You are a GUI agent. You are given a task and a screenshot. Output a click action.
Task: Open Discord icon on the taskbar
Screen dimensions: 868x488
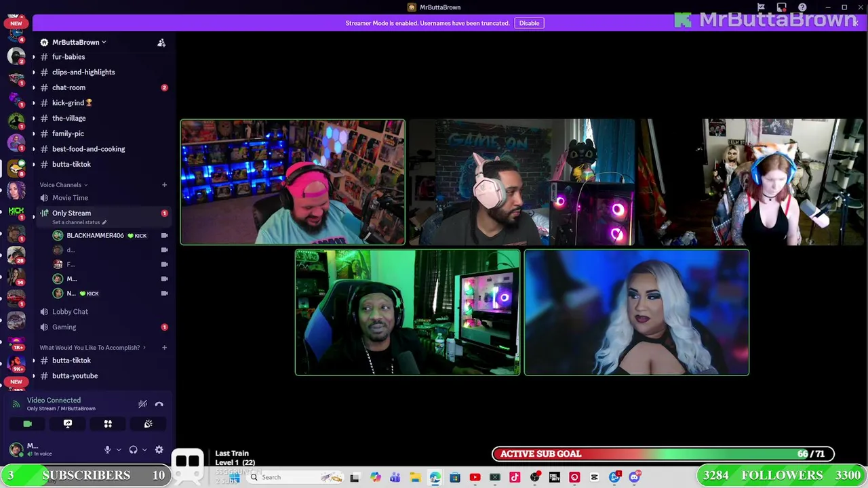[634, 477]
